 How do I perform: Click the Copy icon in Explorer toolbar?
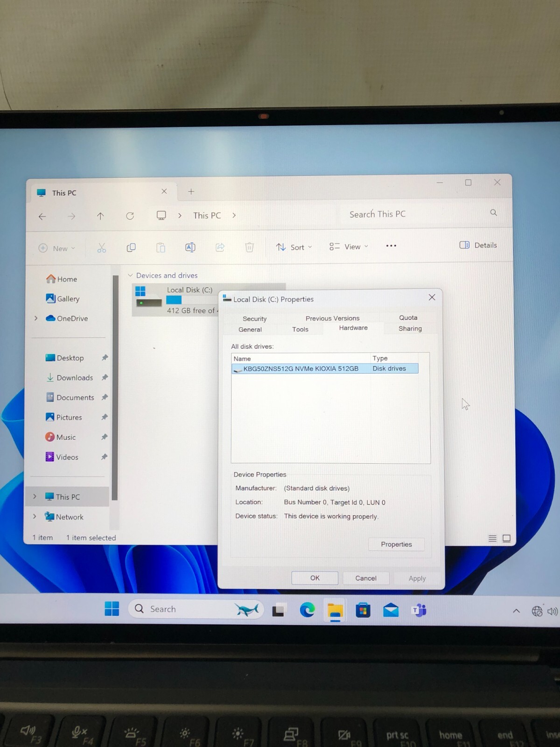click(131, 247)
